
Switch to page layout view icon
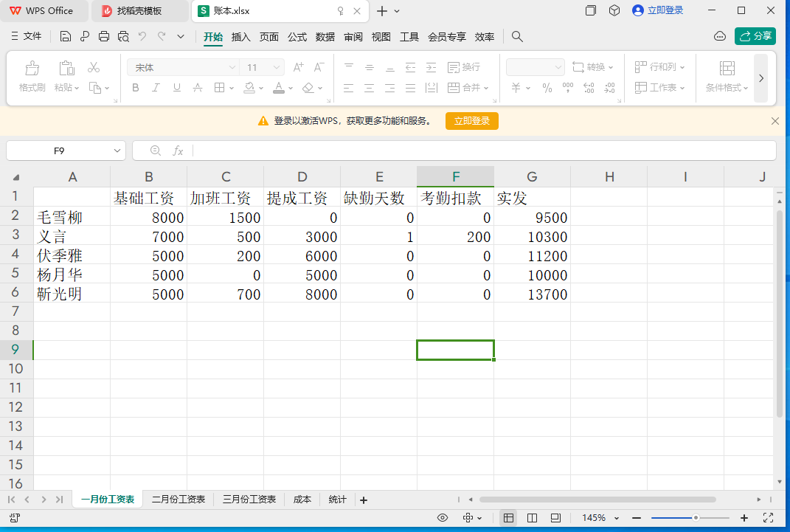(532, 518)
